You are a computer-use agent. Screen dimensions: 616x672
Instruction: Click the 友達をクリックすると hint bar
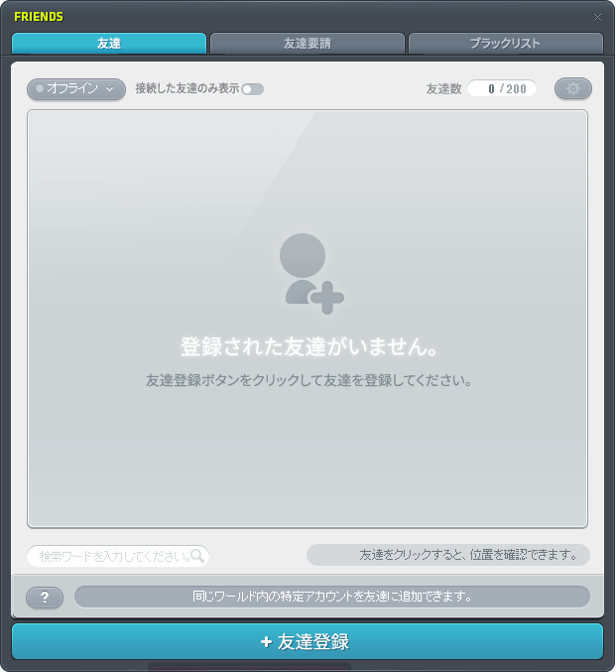pyautogui.click(x=448, y=555)
